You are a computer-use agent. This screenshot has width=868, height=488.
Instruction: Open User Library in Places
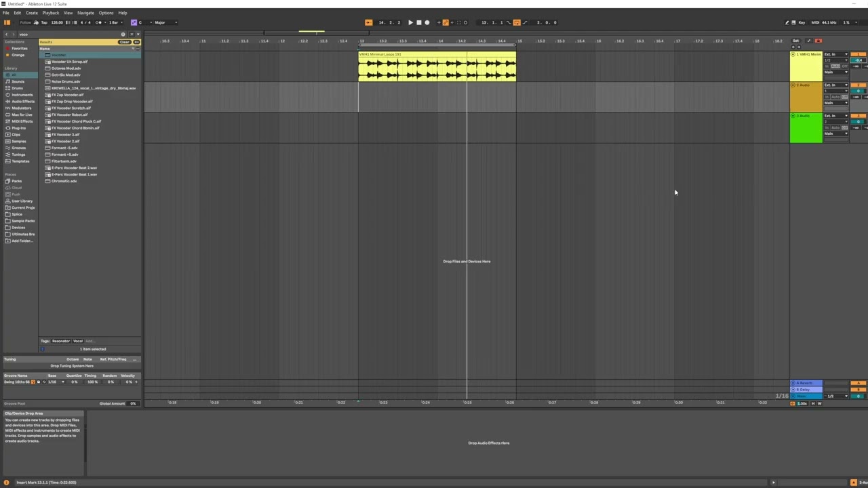(x=22, y=201)
